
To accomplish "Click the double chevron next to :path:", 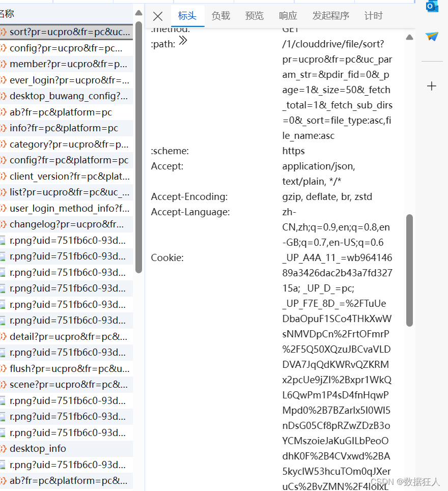I will [x=183, y=40].
